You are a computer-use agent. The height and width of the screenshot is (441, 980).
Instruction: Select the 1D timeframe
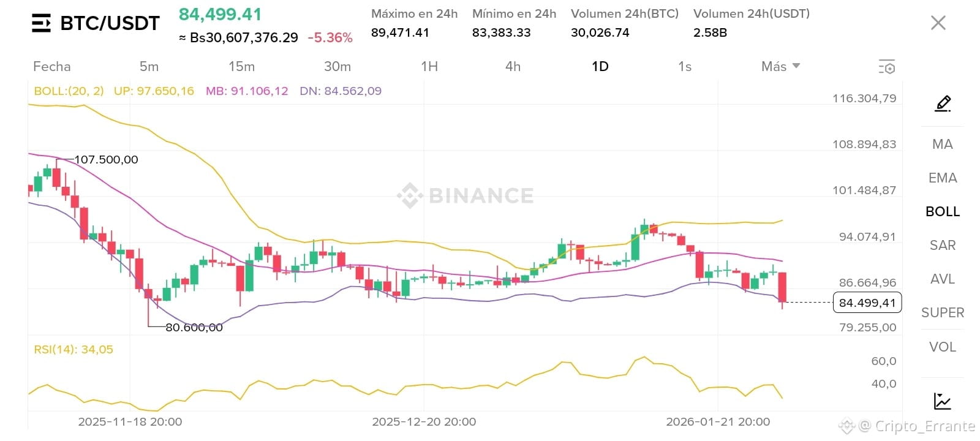[600, 66]
